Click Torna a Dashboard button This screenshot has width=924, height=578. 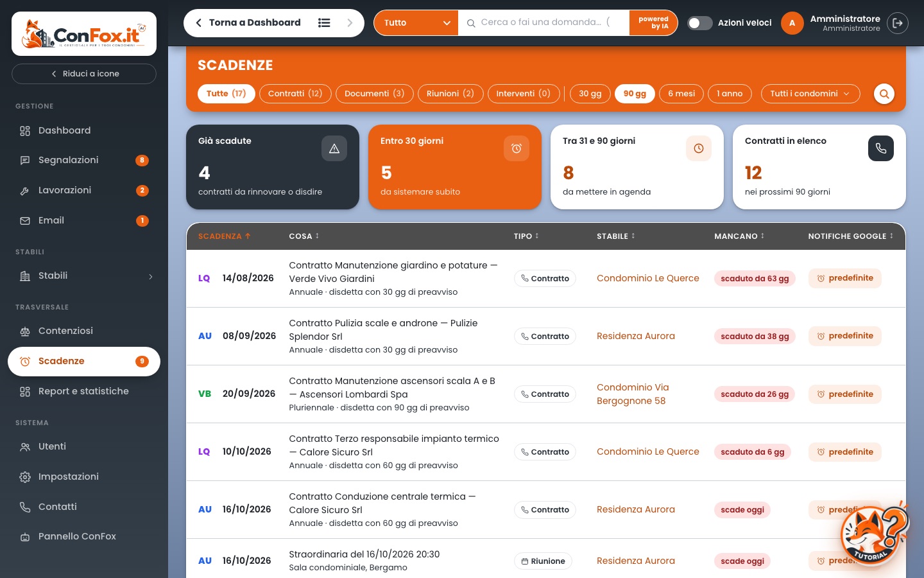[x=248, y=22]
